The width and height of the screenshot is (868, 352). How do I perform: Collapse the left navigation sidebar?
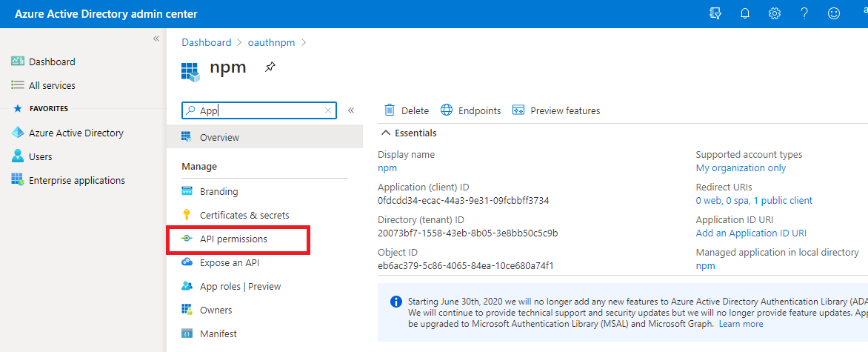(156, 39)
